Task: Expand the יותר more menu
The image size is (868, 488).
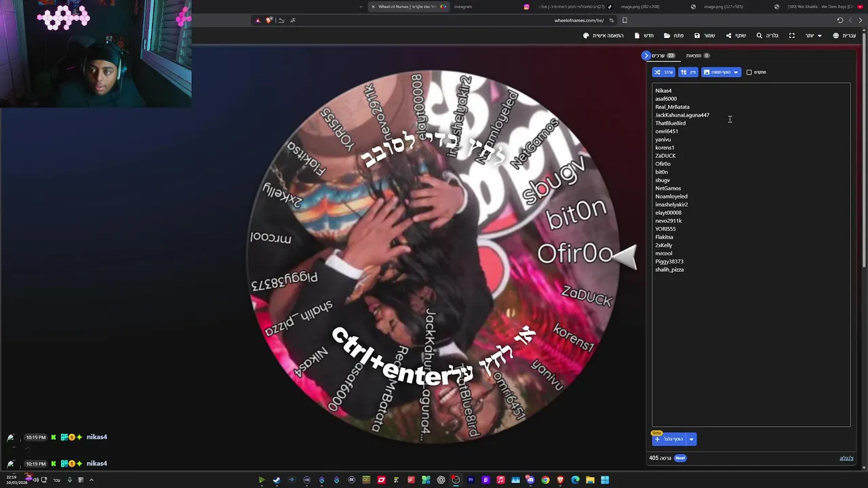Action: tap(813, 36)
